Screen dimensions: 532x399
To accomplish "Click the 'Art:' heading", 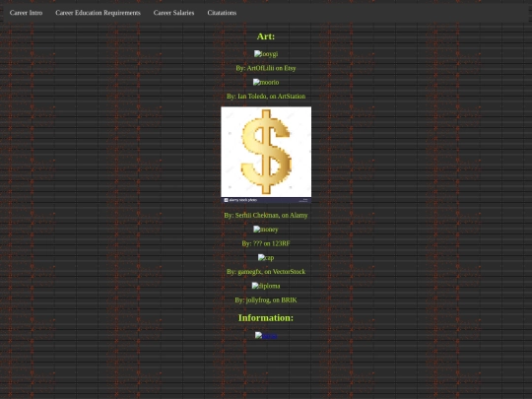I will [266, 36].
